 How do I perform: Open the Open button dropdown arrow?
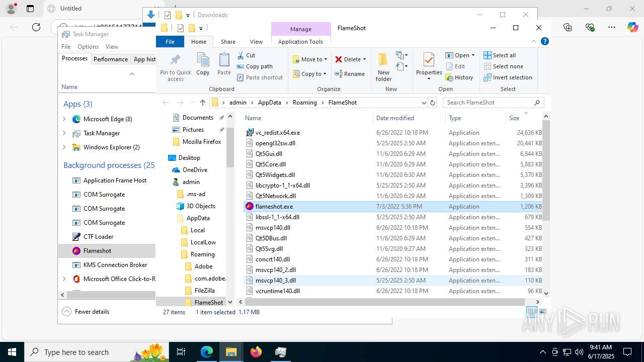tap(473, 55)
